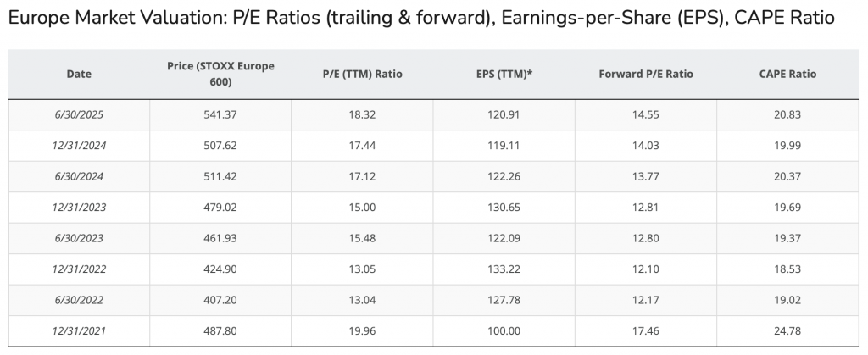This screenshot has height=355, width=868.
Task: Click the EPS value 130.65
Action: coord(504,207)
